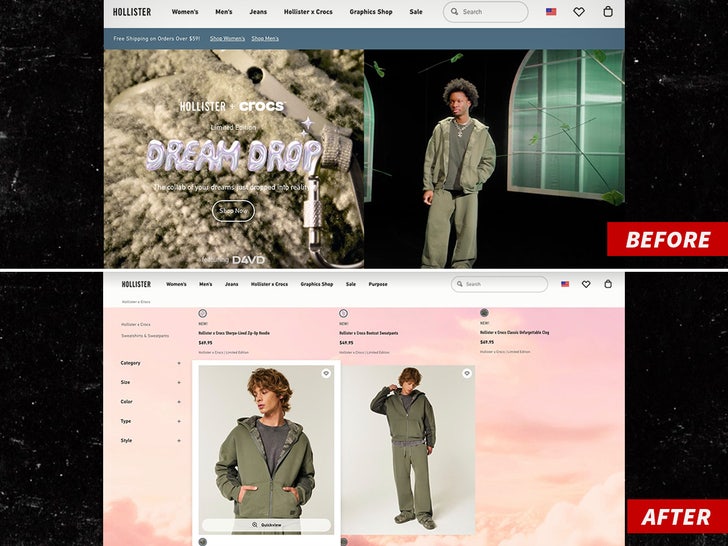Save the zip-up hoodie photo with its heart icon

click(x=326, y=373)
